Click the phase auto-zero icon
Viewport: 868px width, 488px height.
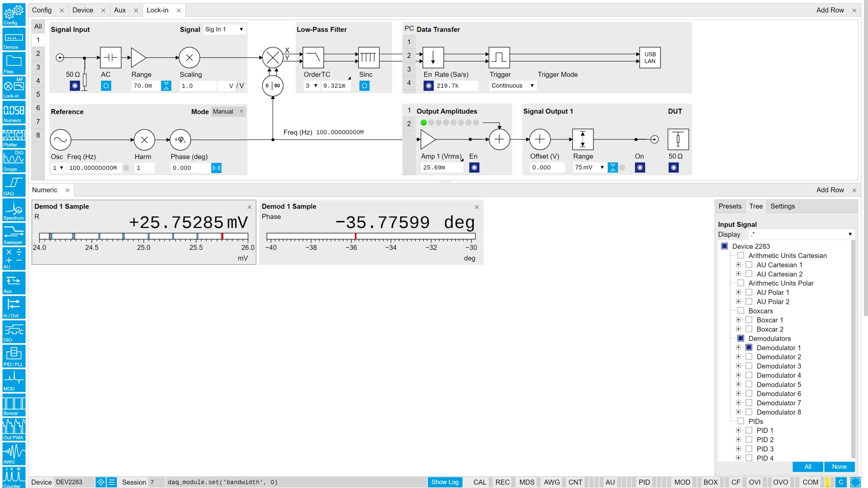tap(216, 168)
